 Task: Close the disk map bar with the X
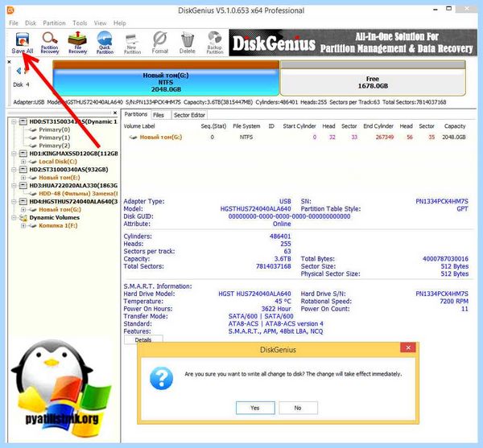tap(9, 62)
